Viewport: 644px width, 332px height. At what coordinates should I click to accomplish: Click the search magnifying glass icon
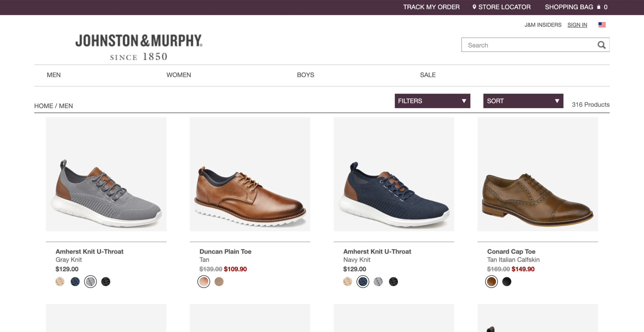(602, 45)
